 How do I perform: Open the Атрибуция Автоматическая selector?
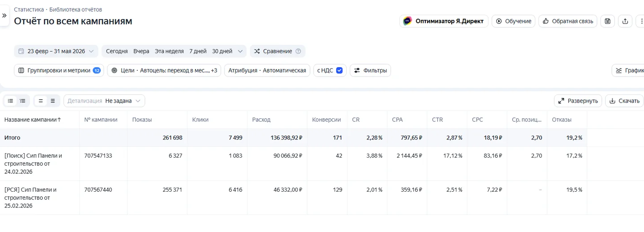pyautogui.click(x=267, y=70)
